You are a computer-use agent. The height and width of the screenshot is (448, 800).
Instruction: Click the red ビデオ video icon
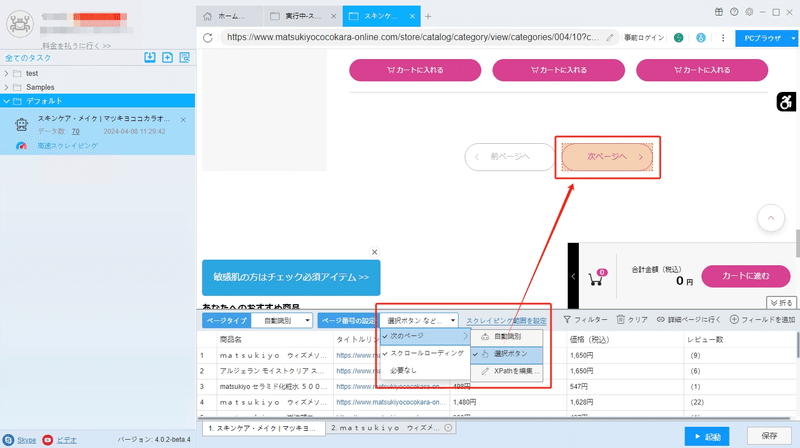click(x=47, y=440)
